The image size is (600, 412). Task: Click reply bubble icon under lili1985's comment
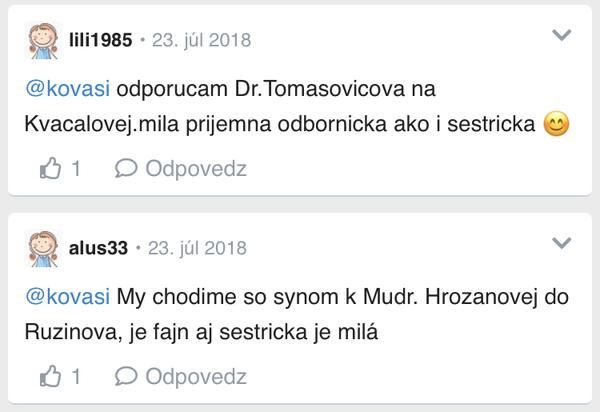click(125, 168)
